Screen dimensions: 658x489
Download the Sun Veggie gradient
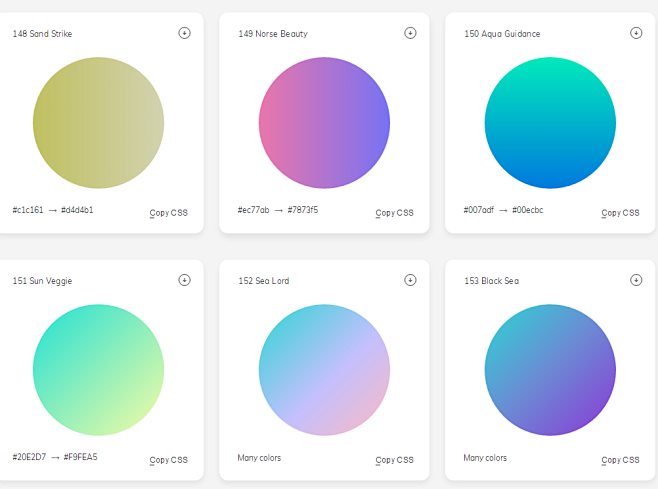click(x=184, y=280)
